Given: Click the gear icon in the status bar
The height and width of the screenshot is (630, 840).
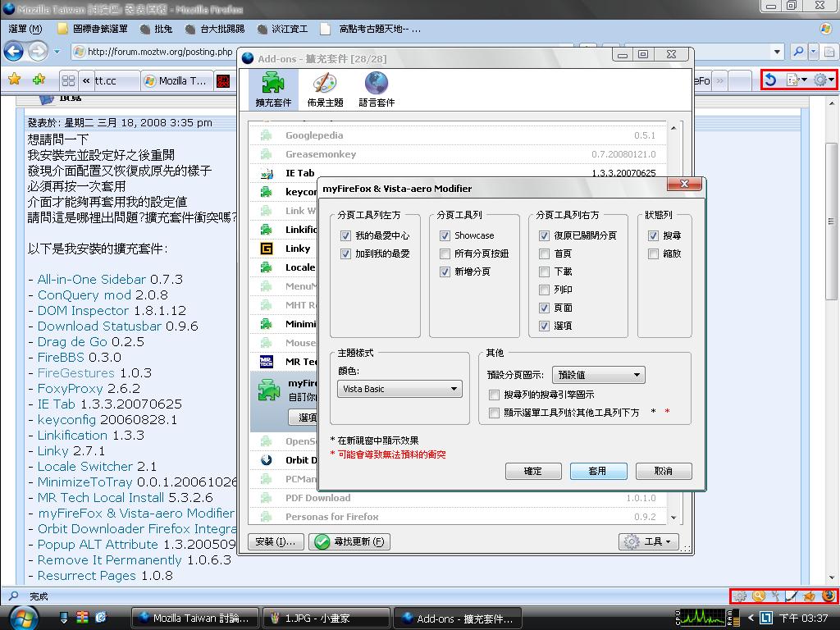Looking at the screenshot, I should [740, 596].
